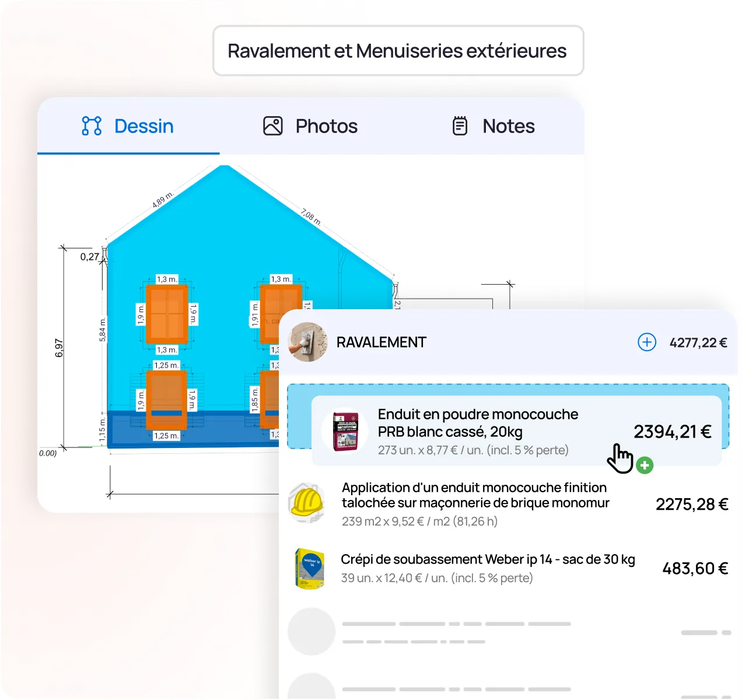Click the 6,97 height dimension label
The height and width of the screenshot is (700, 756).
(59, 348)
